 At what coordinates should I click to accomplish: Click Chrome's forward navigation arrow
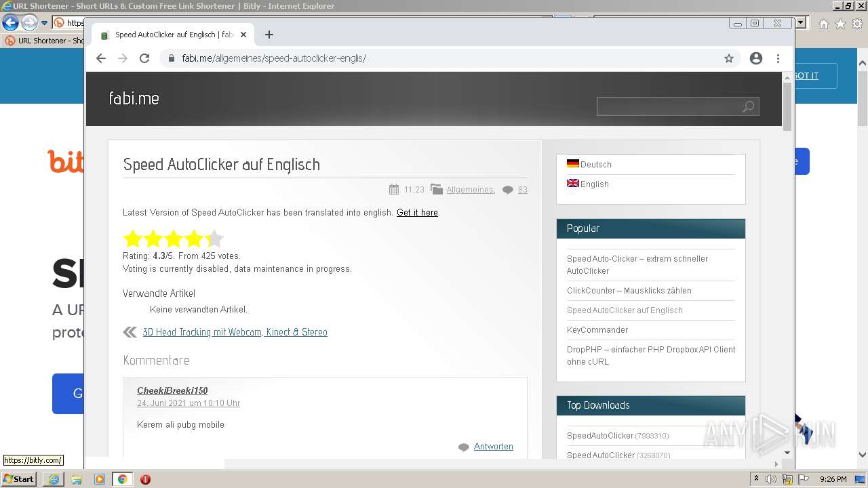(123, 58)
